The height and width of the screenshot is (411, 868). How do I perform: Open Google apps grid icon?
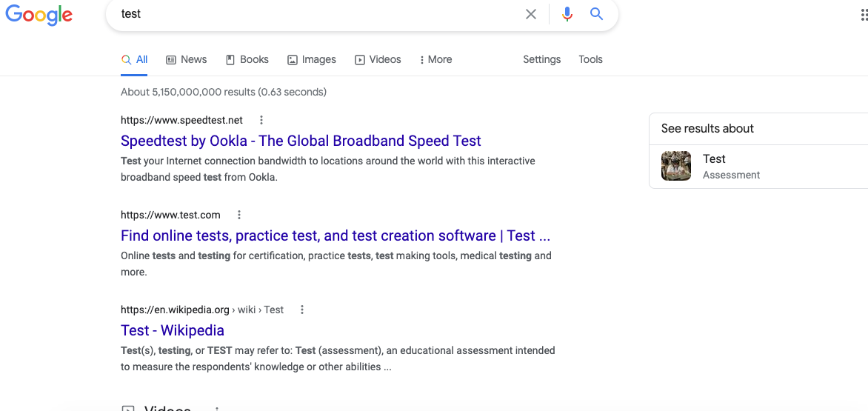coord(862,15)
